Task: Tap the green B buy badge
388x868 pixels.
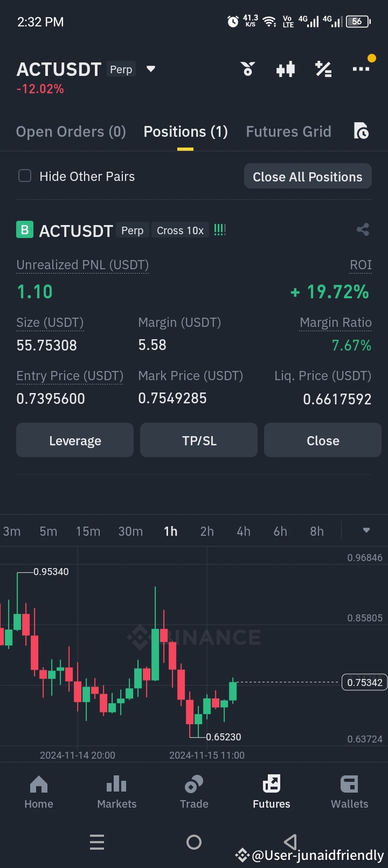Action: [24, 230]
